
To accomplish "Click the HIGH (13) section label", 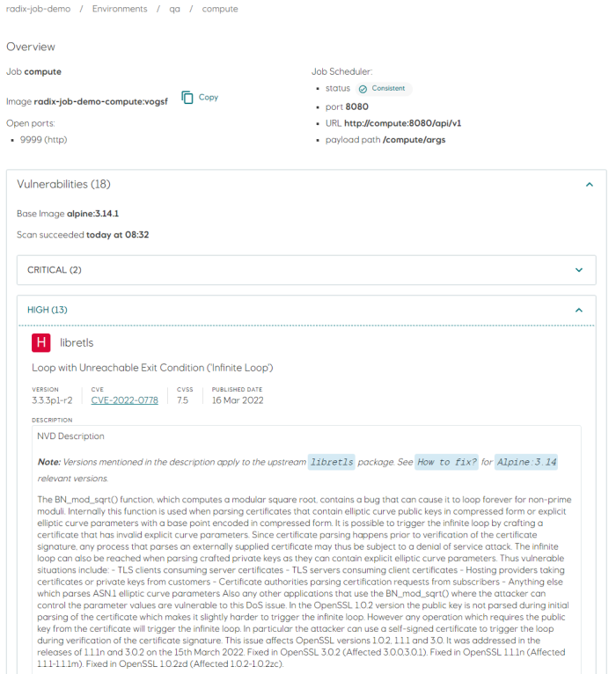I will point(48,310).
